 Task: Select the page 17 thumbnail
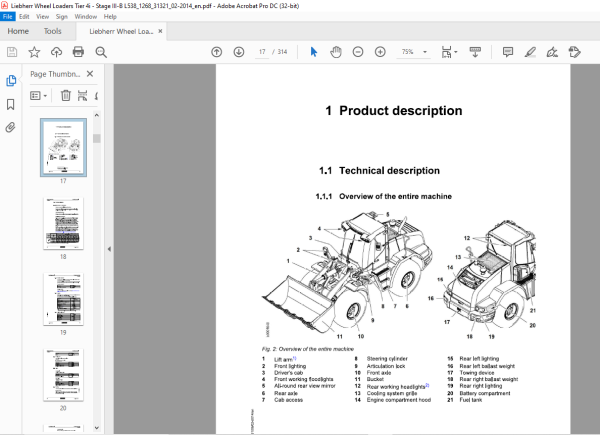coord(64,147)
